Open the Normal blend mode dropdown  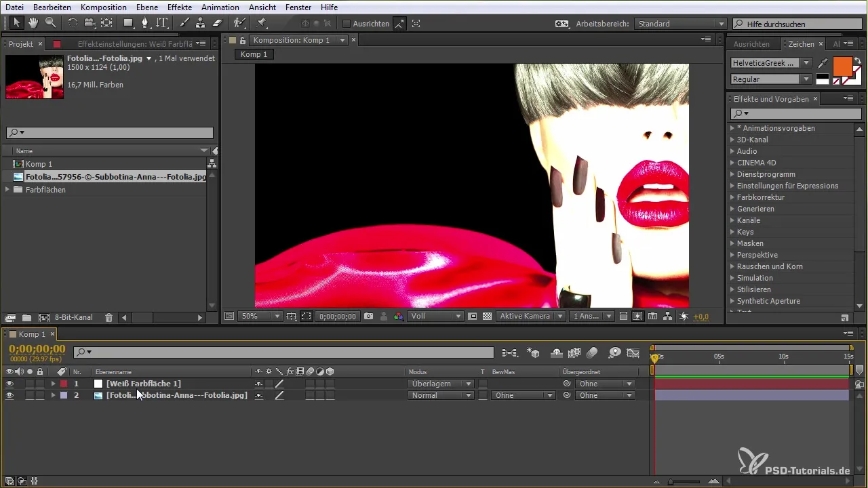click(x=441, y=395)
